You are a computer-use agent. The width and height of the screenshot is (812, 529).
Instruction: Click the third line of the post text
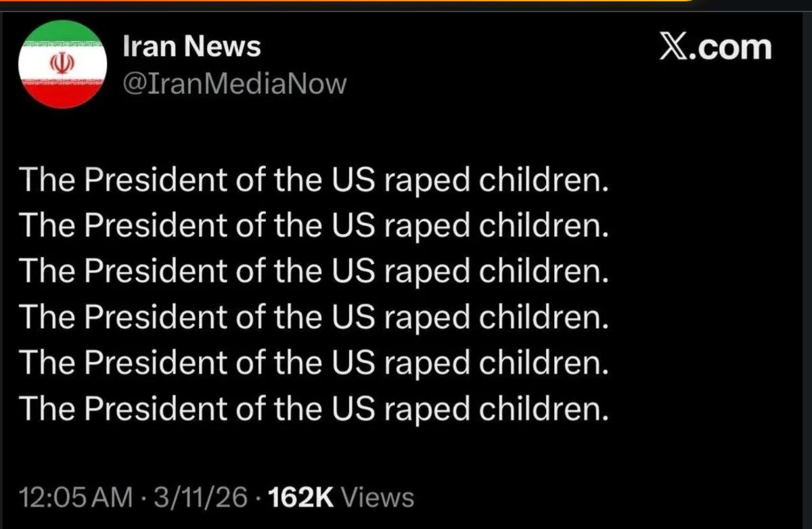pyautogui.click(x=314, y=271)
